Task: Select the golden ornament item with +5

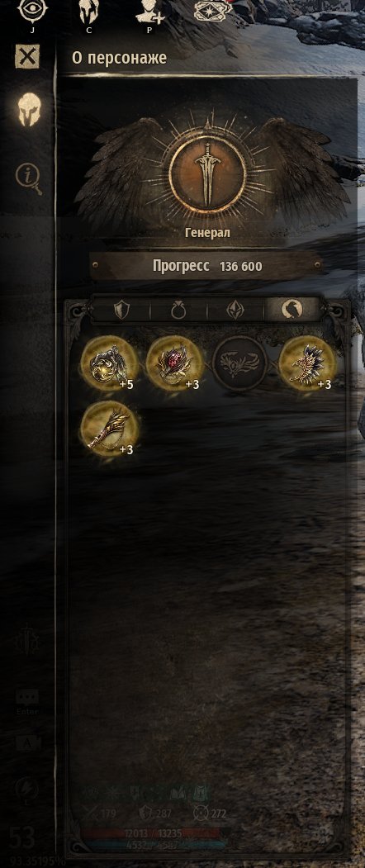Action: (109, 363)
